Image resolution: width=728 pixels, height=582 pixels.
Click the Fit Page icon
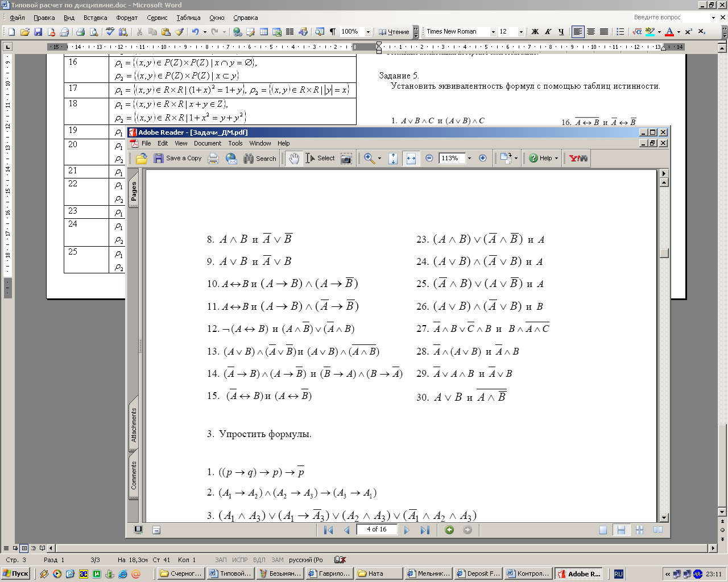pos(393,159)
